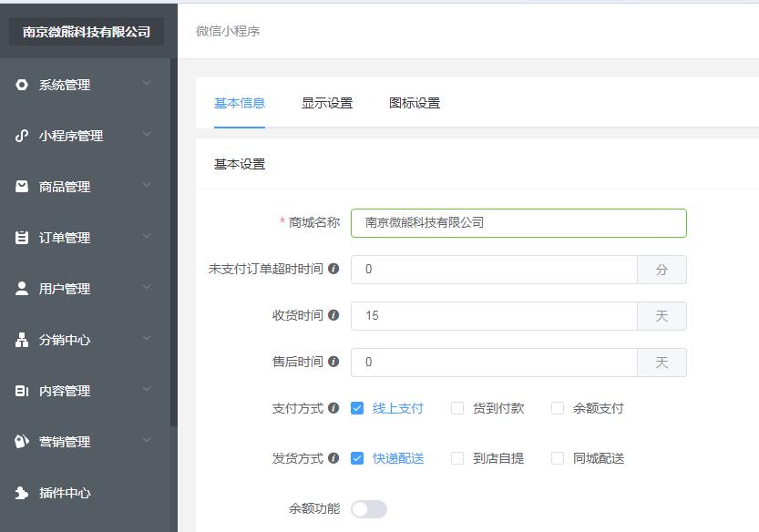Image resolution: width=759 pixels, height=532 pixels.
Task: Switch to the 基本信息 tab
Action: 240,103
